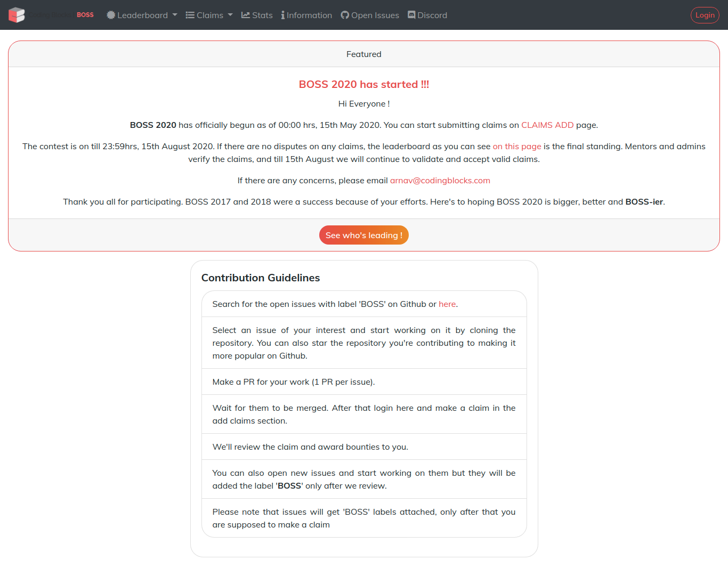Open the CLAIMS ADD page link
728x568 pixels.
pos(547,125)
